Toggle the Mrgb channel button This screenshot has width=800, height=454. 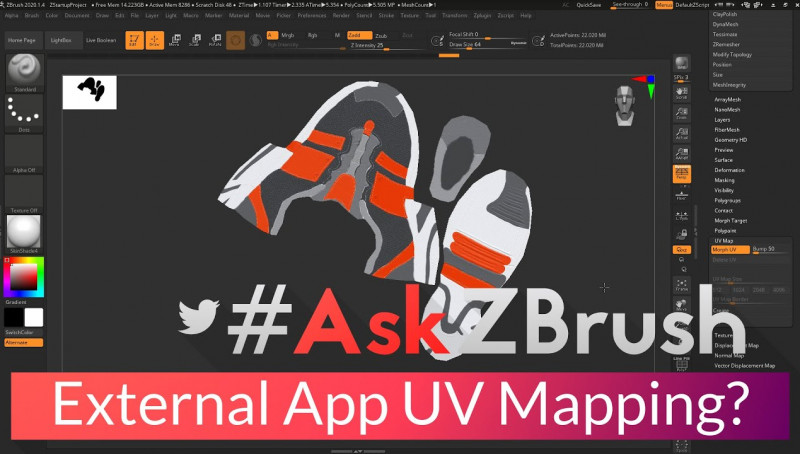click(288, 35)
